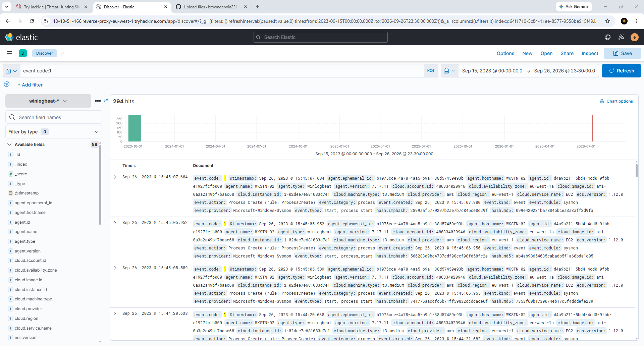Open the tab search dropdown arrow

coord(7,7)
